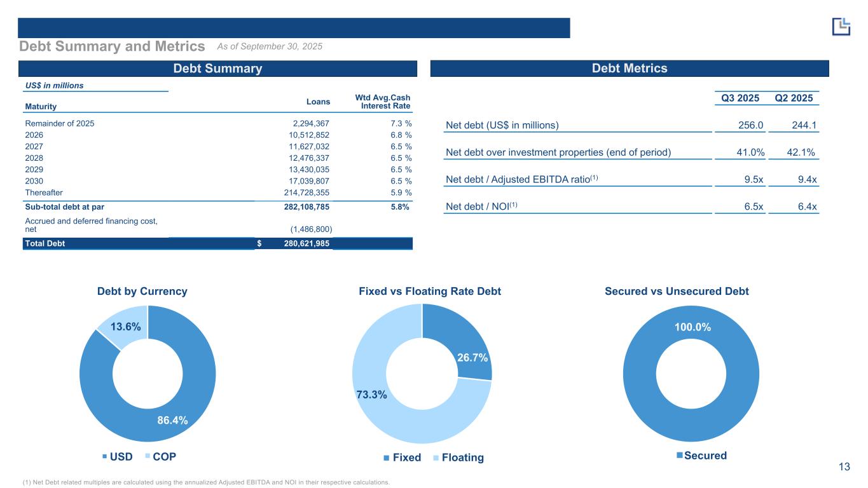Select the Debt Metrics header bar

630,69
